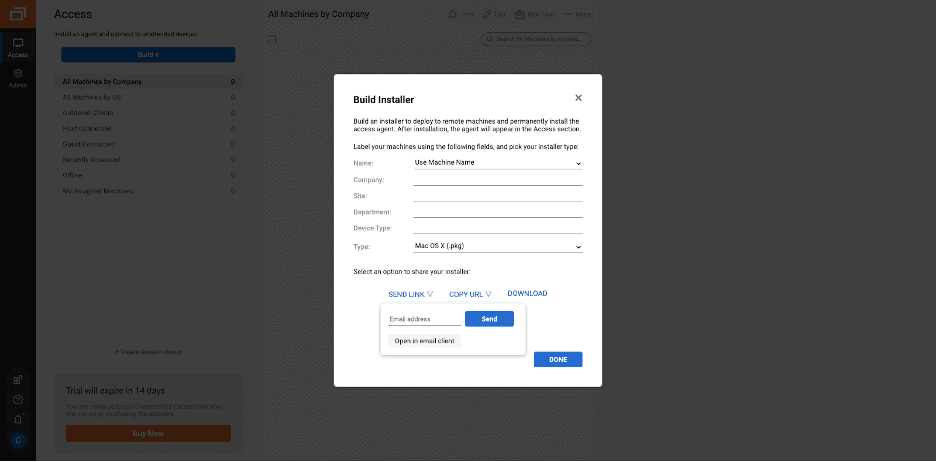Click the DOWNLOAD link
The width and height of the screenshot is (936, 462).
pyautogui.click(x=527, y=294)
